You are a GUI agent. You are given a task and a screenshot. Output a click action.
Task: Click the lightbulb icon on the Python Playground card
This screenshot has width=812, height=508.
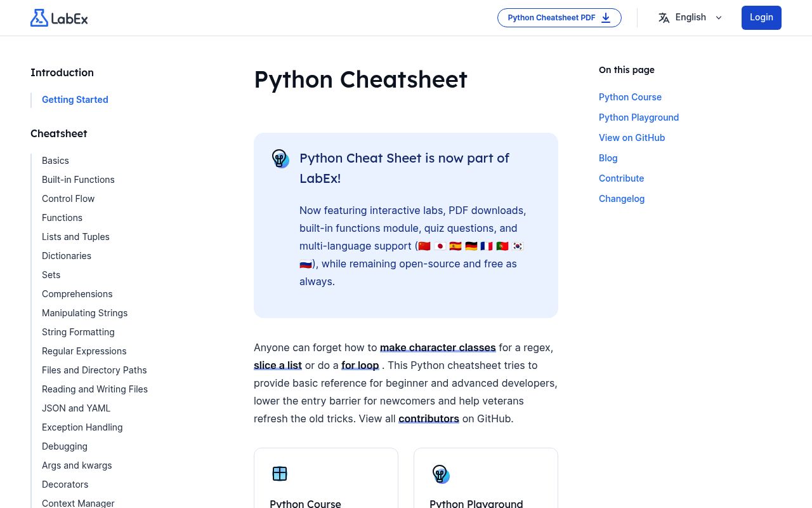(440, 474)
